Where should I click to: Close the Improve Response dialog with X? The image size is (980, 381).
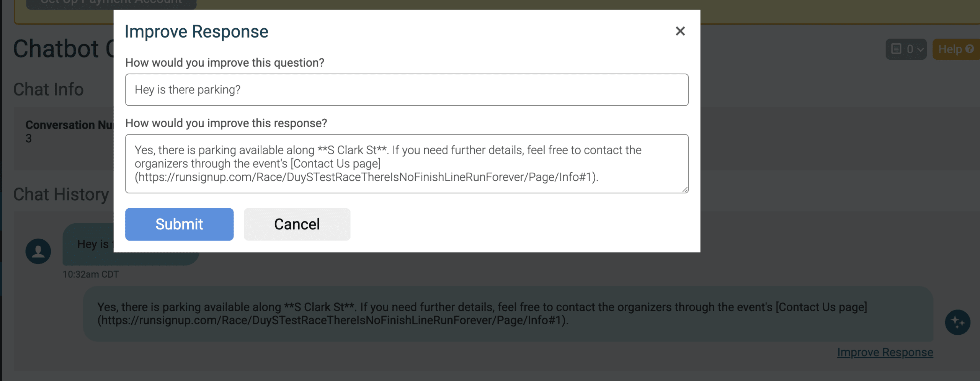[680, 31]
